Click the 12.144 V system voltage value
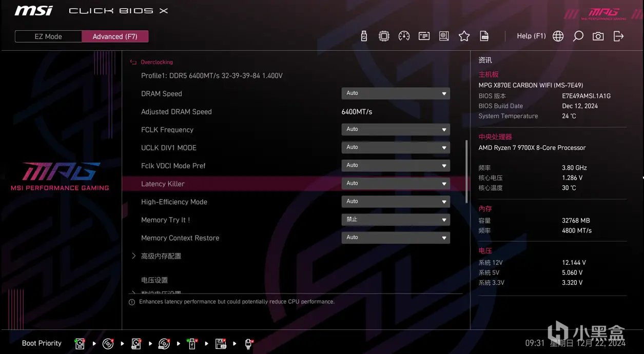Viewport: 644px width, 354px height. point(574,263)
